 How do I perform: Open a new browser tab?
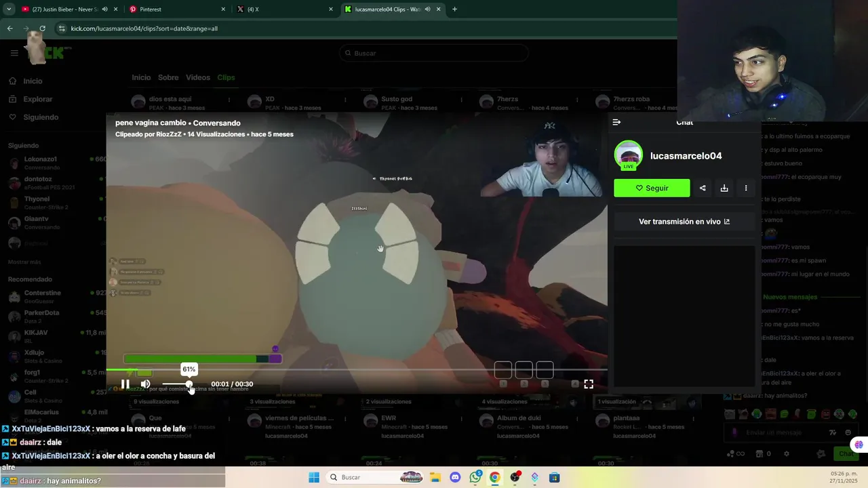click(x=454, y=9)
